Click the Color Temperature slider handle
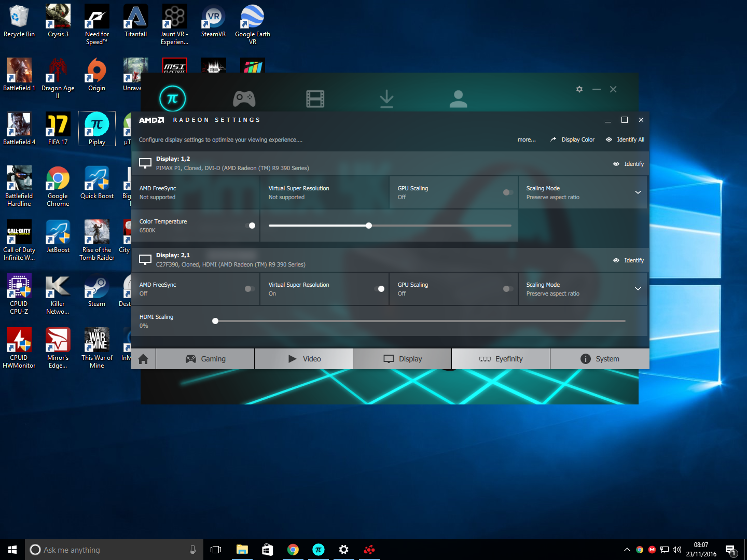The width and height of the screenshot is (747, 560). pyautogui.click(x=369, y=226)
